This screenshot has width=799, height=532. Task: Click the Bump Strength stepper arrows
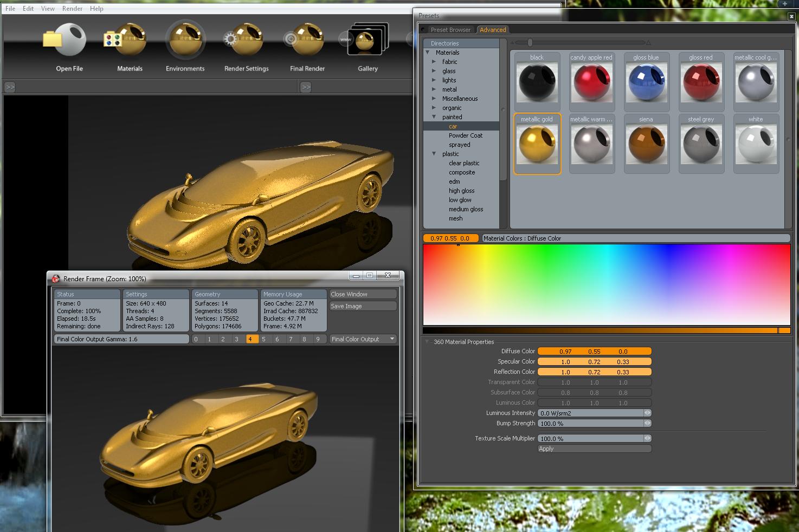point(647,423)
